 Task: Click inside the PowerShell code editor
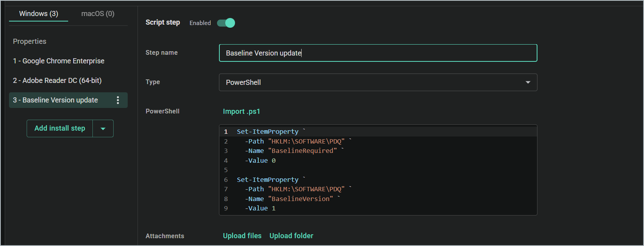coord(378,170)
